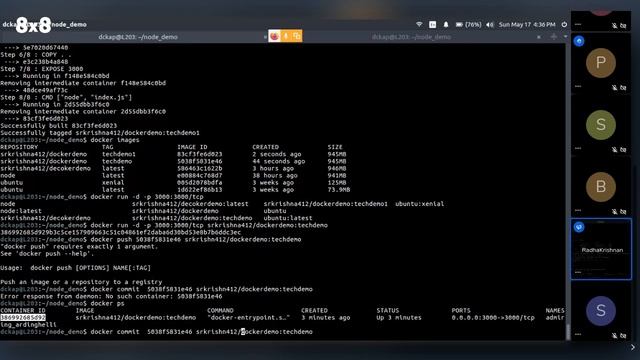This screenshot has height=360, width=640.
Task: Click muted mic icon on B tile
Action: [615, 211]
